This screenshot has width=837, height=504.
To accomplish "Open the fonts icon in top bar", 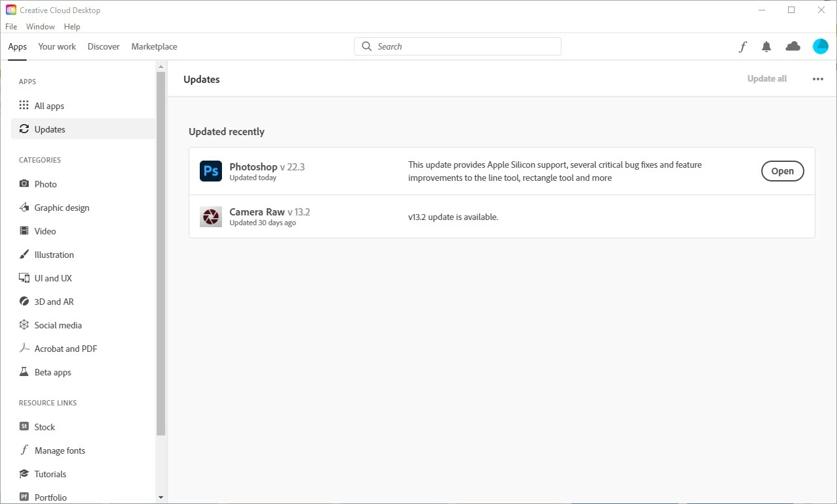I will tap(742, 46).
